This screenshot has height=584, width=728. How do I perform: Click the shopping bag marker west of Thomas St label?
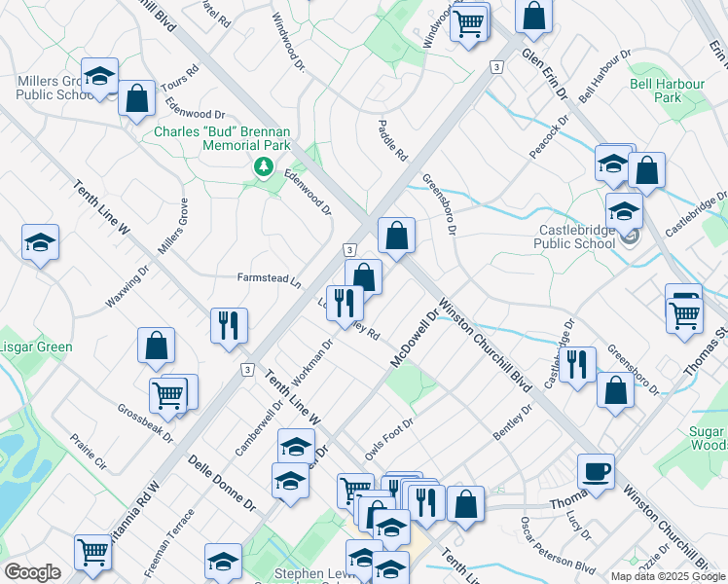pos(465,504)
